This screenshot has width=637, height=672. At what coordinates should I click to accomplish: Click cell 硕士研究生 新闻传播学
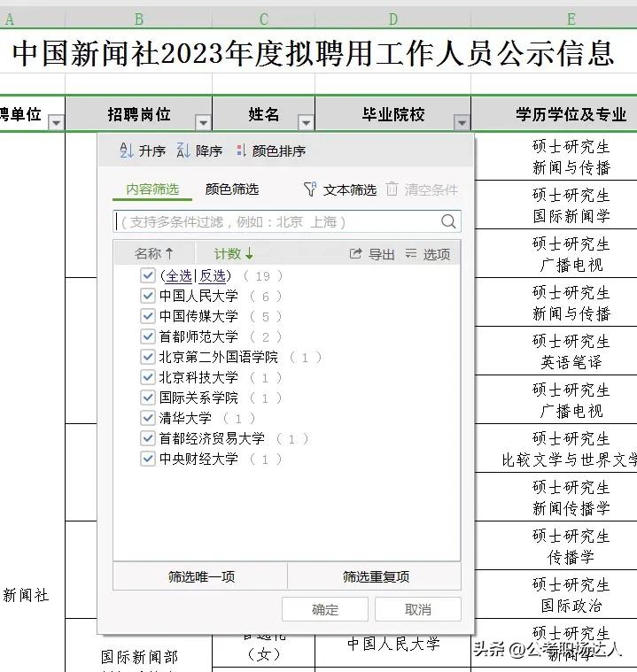coord(555,498)
